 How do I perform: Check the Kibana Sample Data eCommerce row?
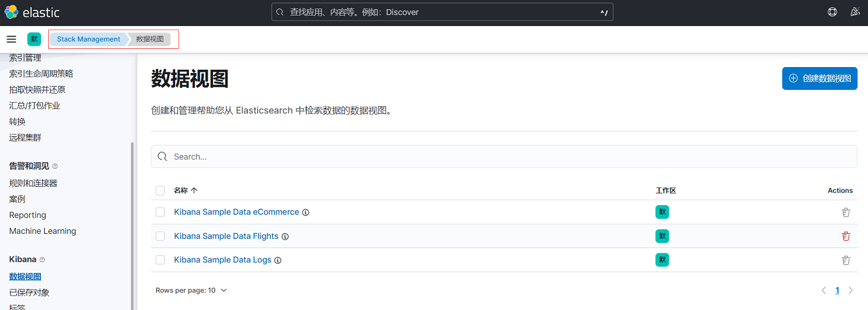(x=160, y=212)
